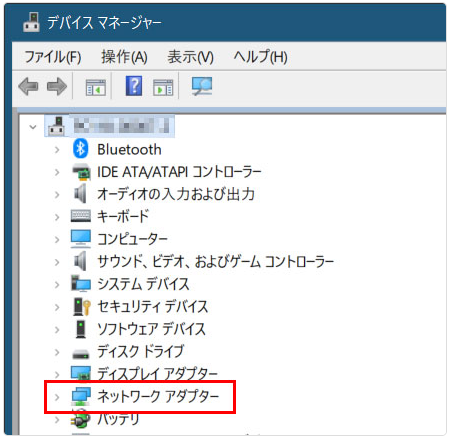Select the システム デバイス tree item
This screenshot has width=450, height=438.
[x=143, y=284]
